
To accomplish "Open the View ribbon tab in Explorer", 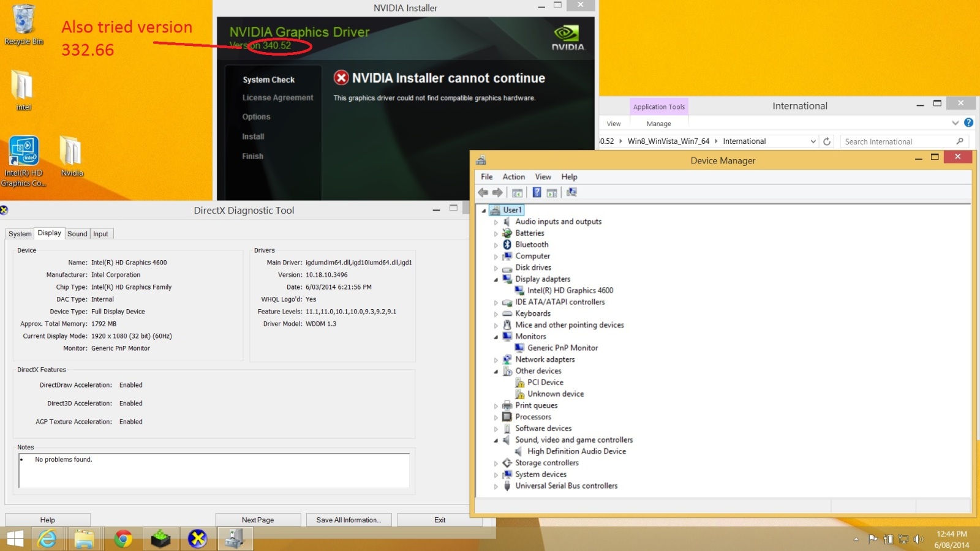I will click(614, 124).
